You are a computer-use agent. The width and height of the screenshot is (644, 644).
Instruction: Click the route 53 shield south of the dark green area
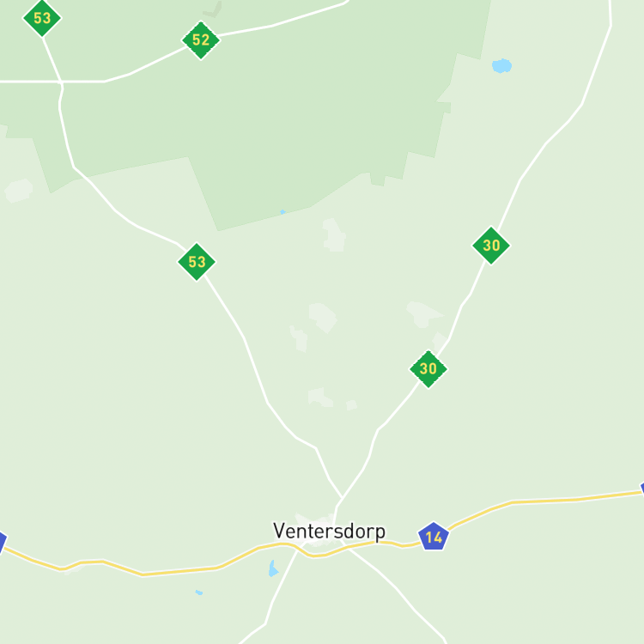[197, 262]
